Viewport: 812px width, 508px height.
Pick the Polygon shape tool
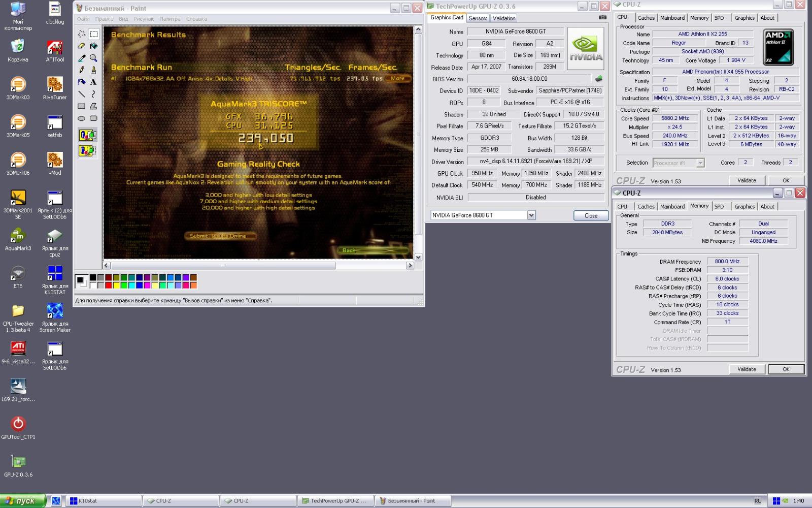click(94, 106)
